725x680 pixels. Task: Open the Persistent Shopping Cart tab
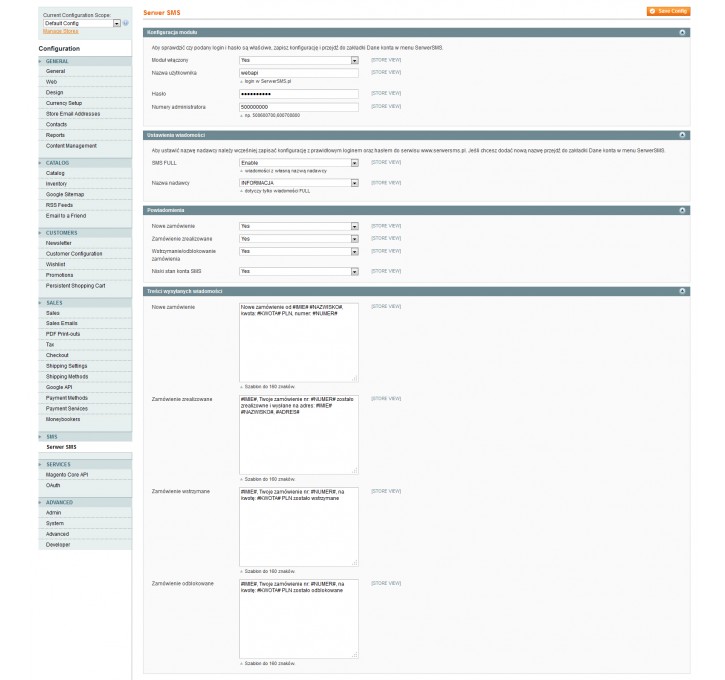point(85,286)
